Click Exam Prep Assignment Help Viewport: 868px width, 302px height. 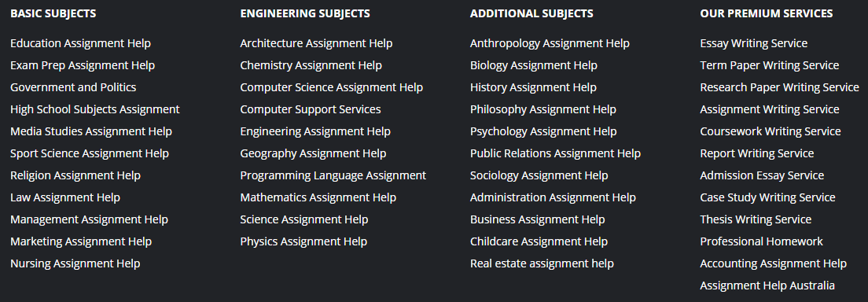click(x=83, y=65)
